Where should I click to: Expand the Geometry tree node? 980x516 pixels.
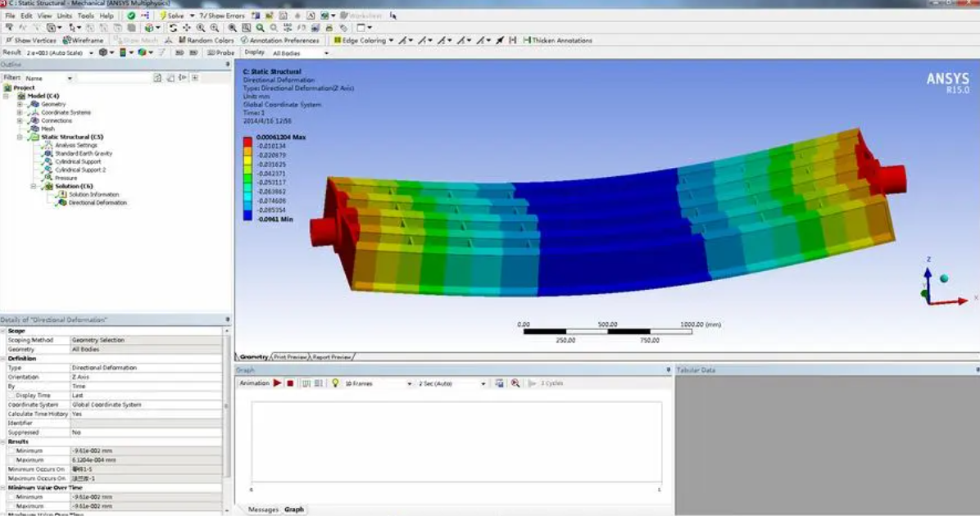tap(20, 104)
